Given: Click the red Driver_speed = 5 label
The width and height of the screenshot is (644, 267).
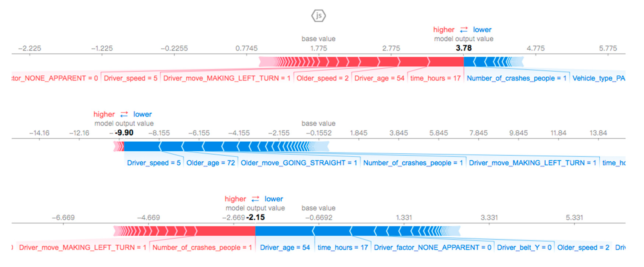Looking at the screenshot, I should (130, 78).
